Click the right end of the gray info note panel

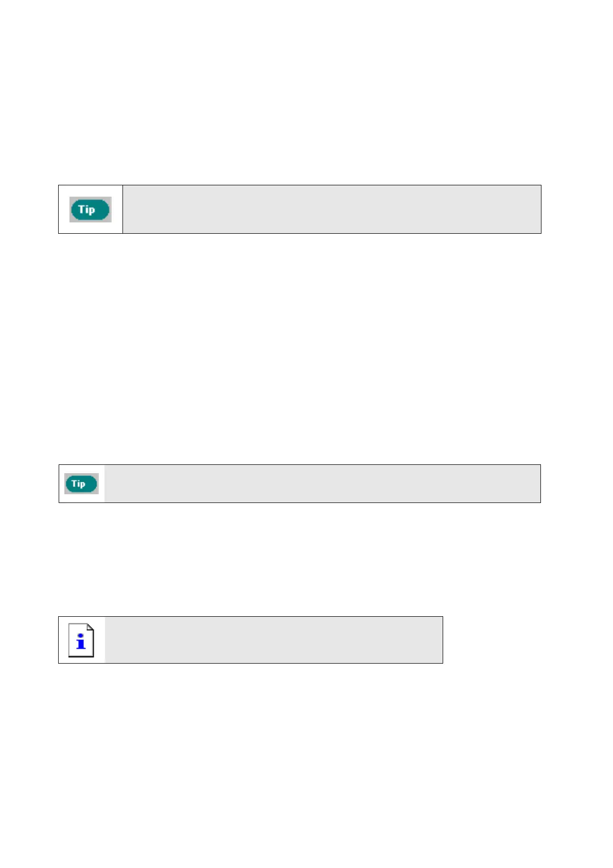coord(432,640)
